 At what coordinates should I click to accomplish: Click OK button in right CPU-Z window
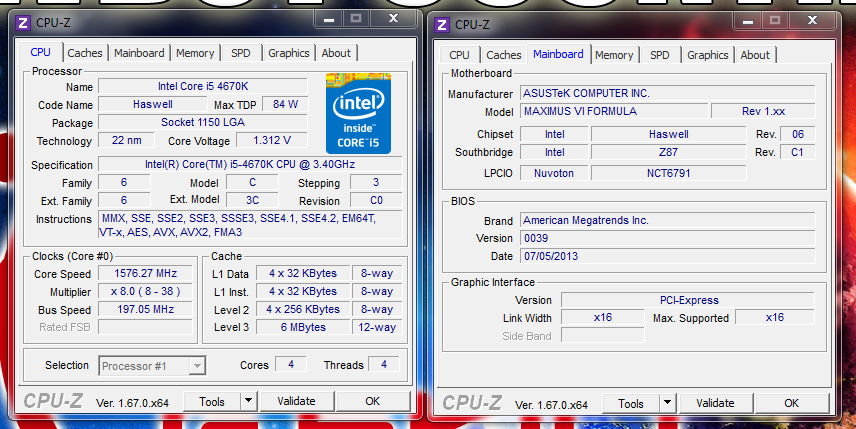pyautogui.click(x=792, y=403)
